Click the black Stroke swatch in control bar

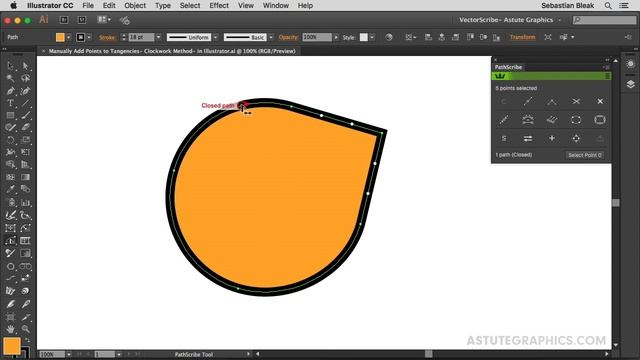80,37
